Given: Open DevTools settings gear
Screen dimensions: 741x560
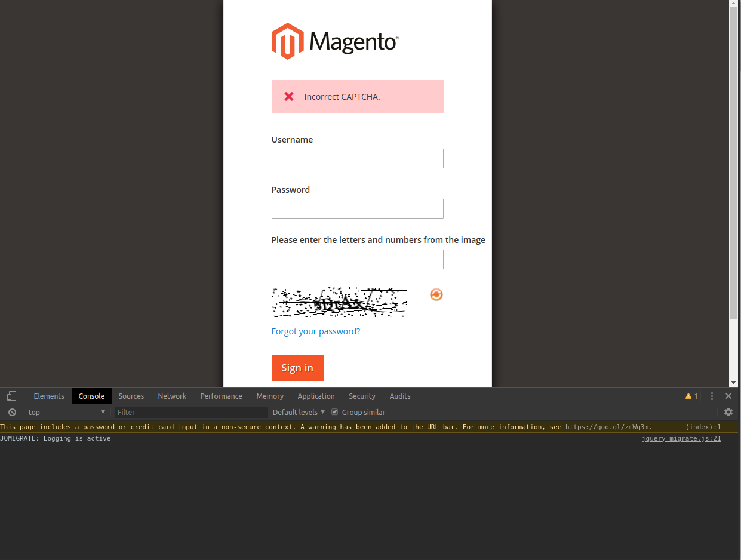Looking at the screenshot, I should [x=728, y=412].
